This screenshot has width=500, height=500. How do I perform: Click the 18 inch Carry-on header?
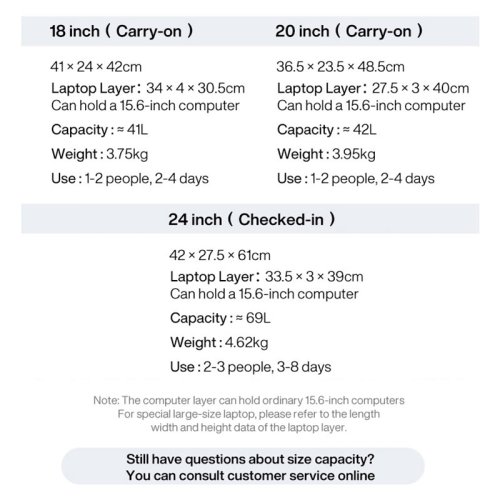(121, 31)
